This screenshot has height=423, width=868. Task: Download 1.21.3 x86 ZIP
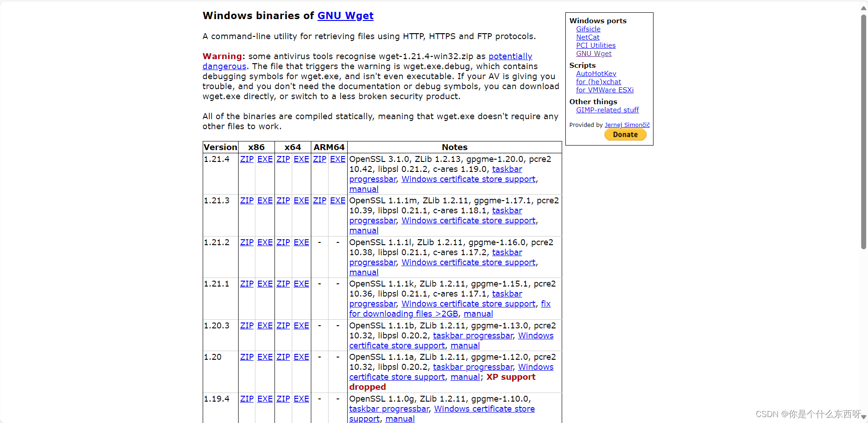pos(247,201)
